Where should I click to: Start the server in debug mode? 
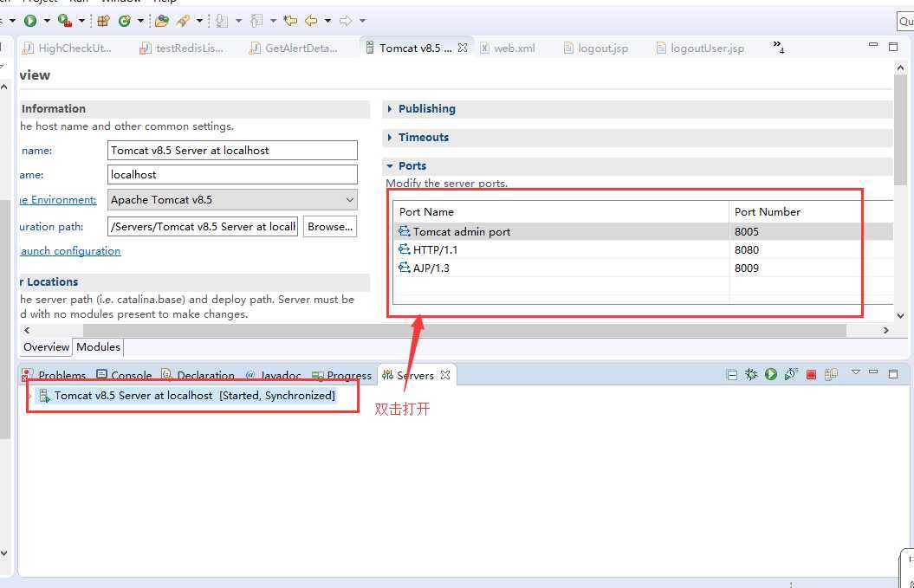click(751, 374)
